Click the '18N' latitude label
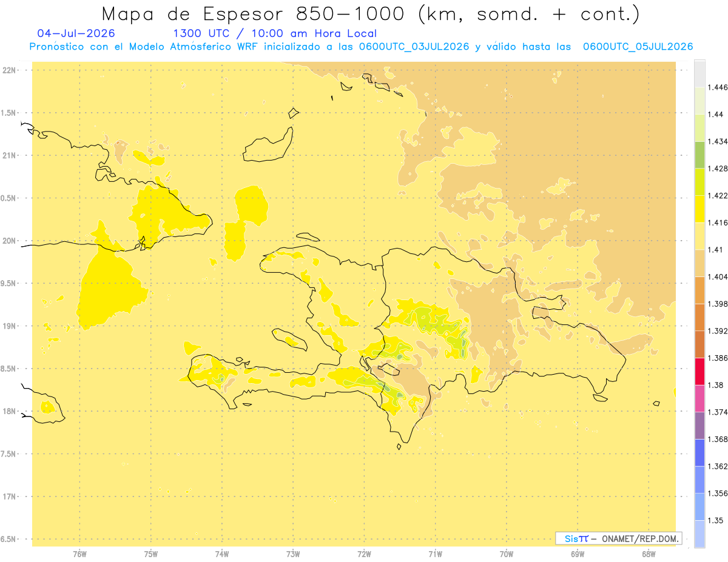728x562 pixels. pos(9,411)
